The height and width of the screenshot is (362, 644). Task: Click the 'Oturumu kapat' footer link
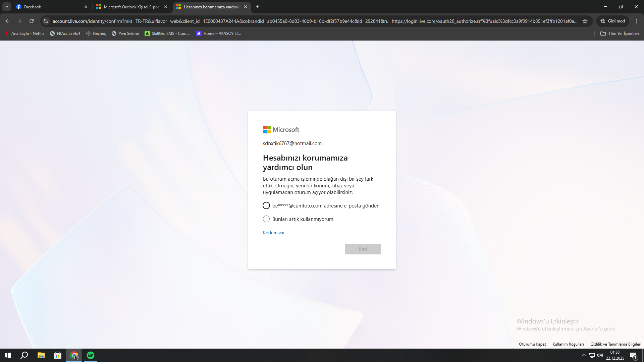[x=532, y=344]
